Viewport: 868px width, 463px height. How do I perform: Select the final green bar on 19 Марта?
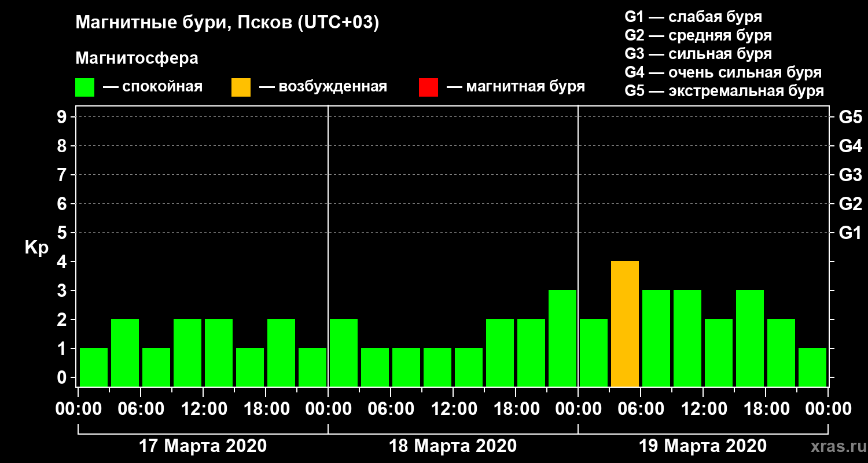[812, 367]
